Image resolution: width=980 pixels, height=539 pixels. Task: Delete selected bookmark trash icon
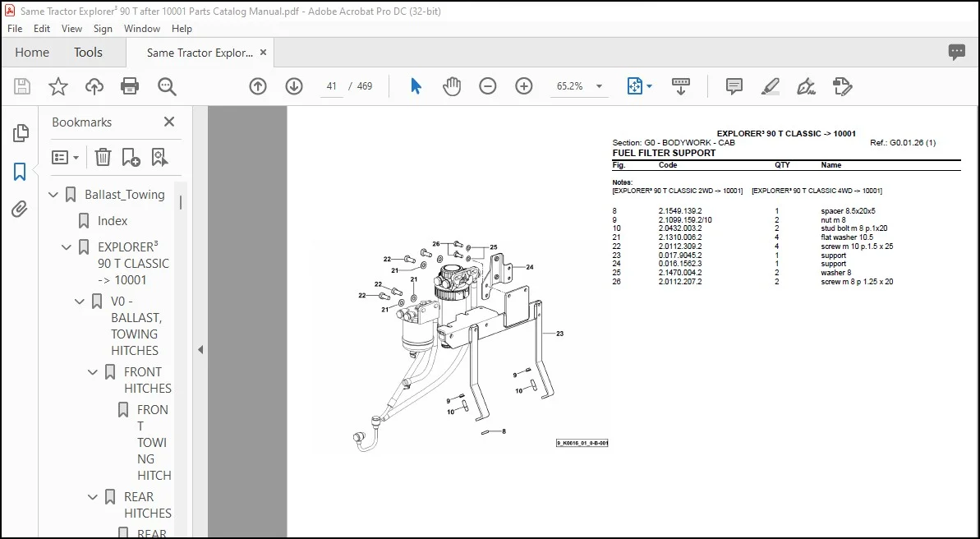104,157
